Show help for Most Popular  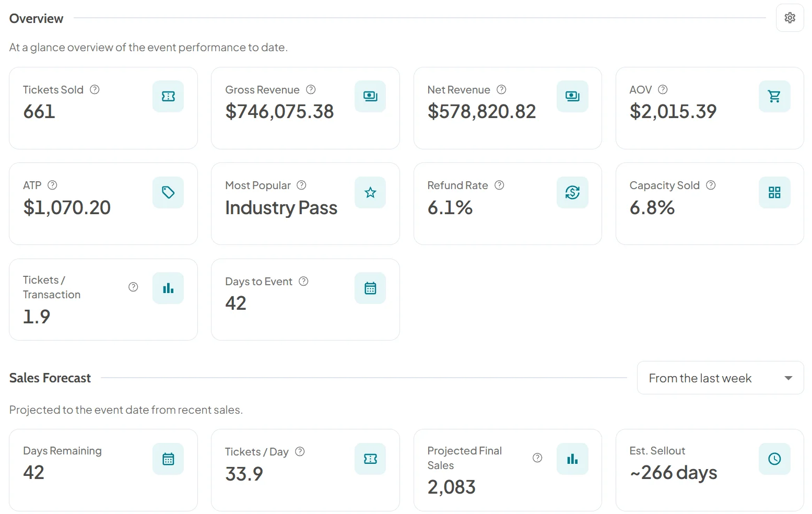301,185
